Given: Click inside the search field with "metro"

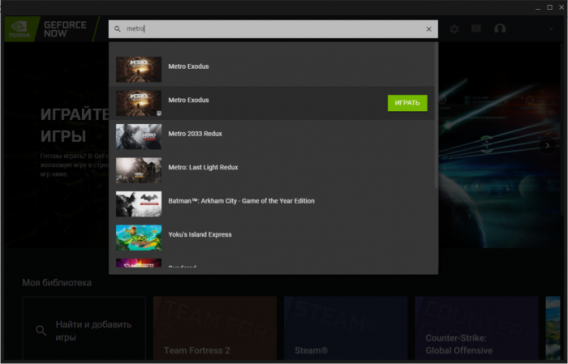Looking at the screenshot, I should click(x=273, y=29).
